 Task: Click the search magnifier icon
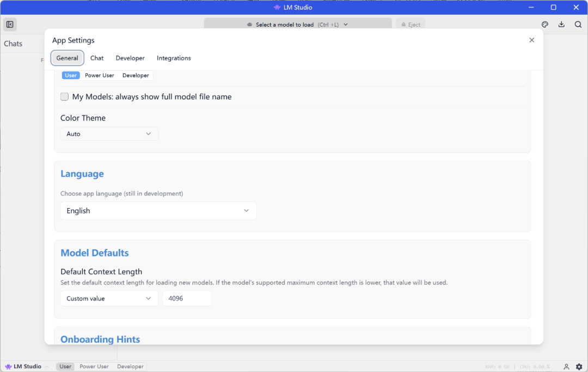578,25
